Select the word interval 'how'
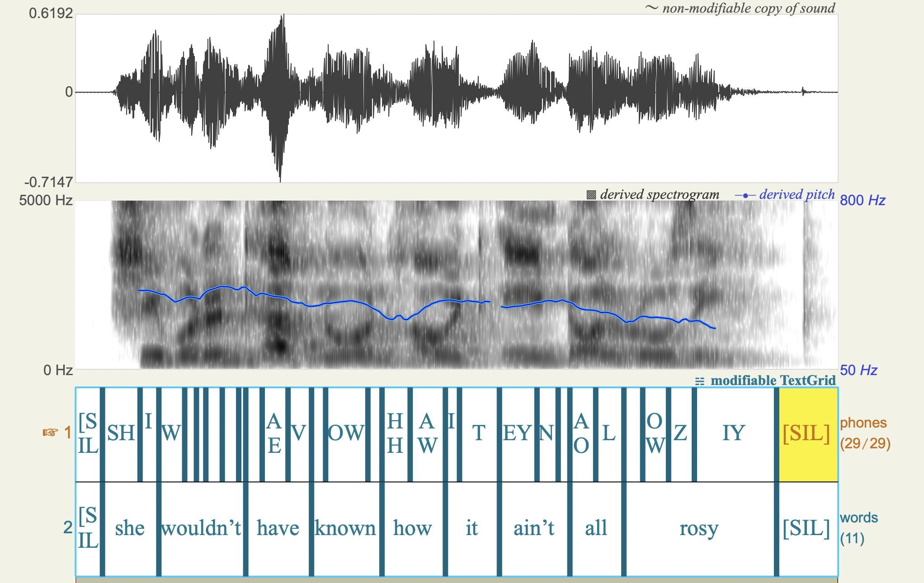This screenshot has width=924, height=583. click(x=413, y=529)
